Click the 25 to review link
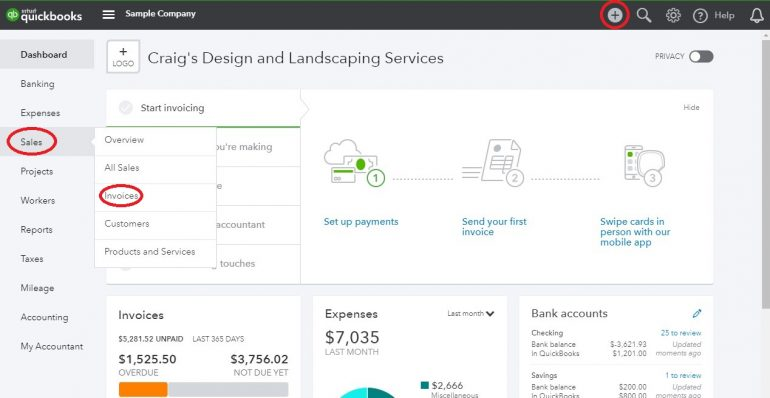Screen dimensions: 770x398 coord(681,333)
